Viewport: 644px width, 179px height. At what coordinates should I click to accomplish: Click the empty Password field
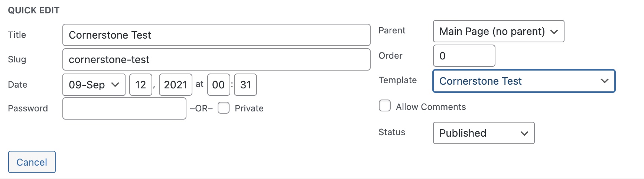coord(124,108)
